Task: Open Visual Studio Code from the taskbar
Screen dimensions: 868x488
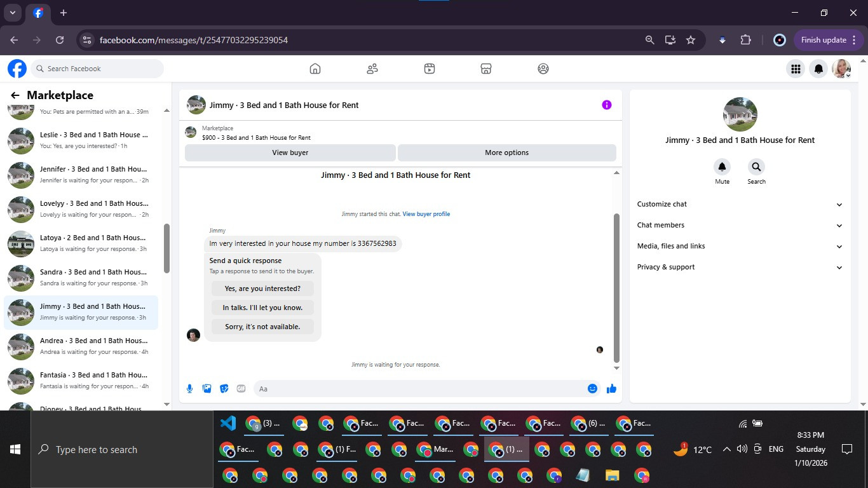Action: coord(227,423)
